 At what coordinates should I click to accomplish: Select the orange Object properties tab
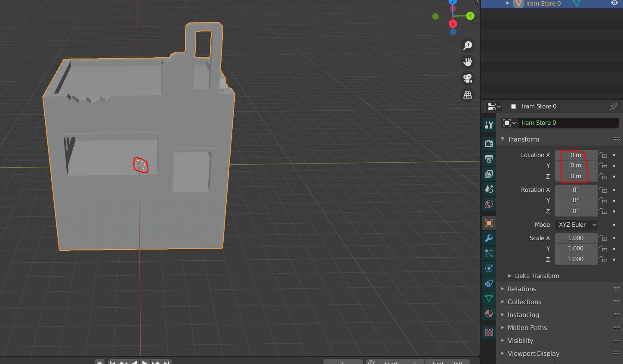click(489, 223)
